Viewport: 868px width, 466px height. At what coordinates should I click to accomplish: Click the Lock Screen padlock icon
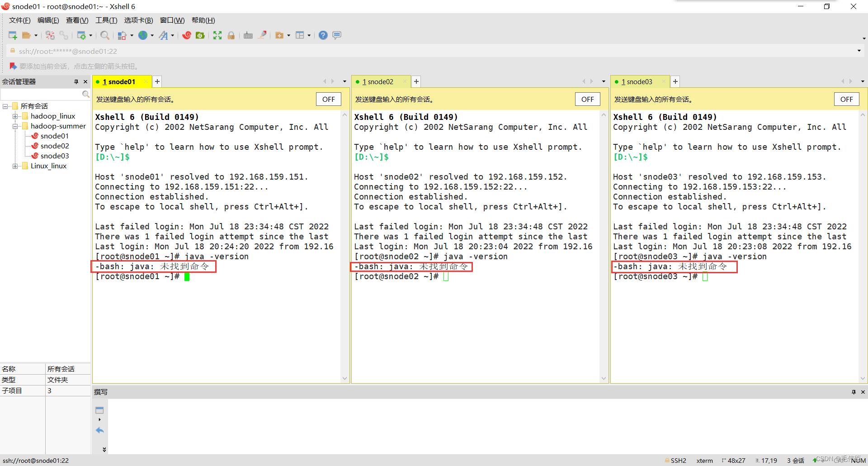pyautogui.click(x=231, y=35)
